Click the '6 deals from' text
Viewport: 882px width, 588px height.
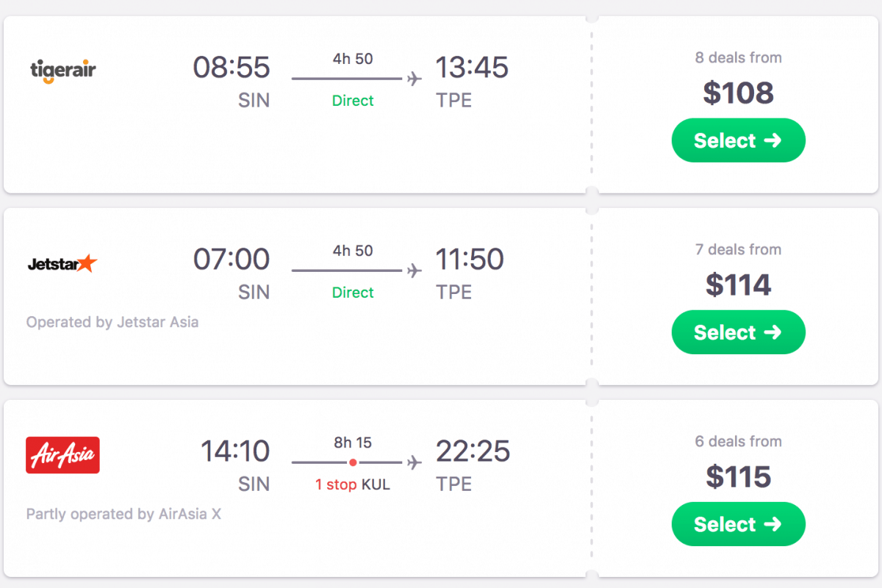click(x=738, y=441)
